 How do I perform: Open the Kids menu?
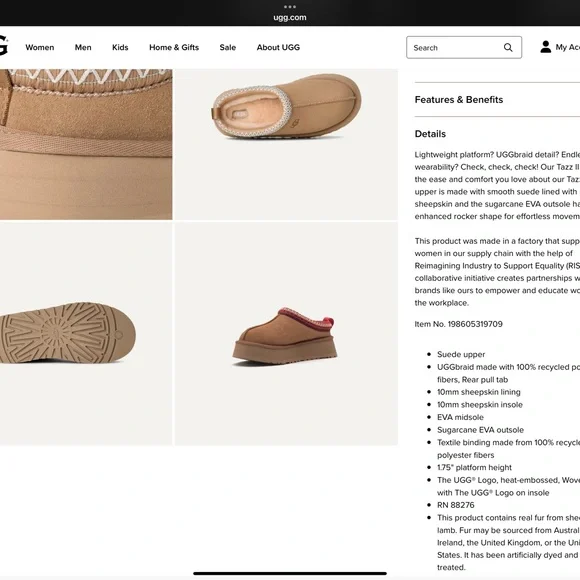point(120,47)
